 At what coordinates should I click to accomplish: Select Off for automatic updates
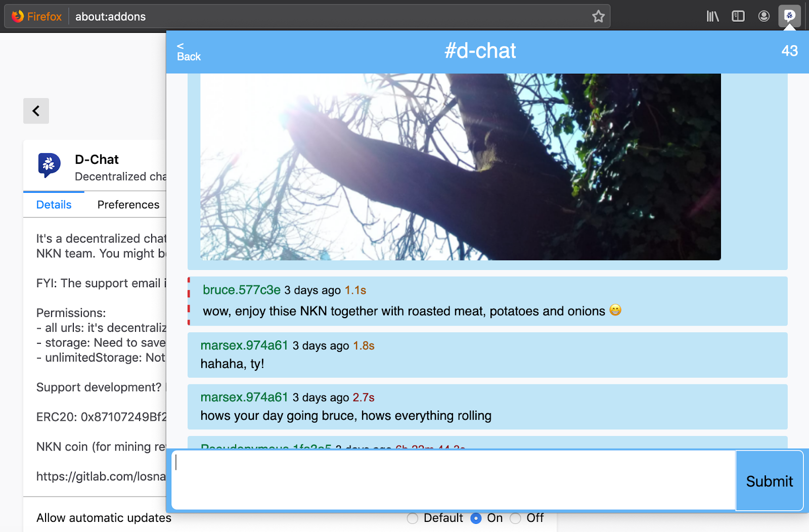point(515,518)
